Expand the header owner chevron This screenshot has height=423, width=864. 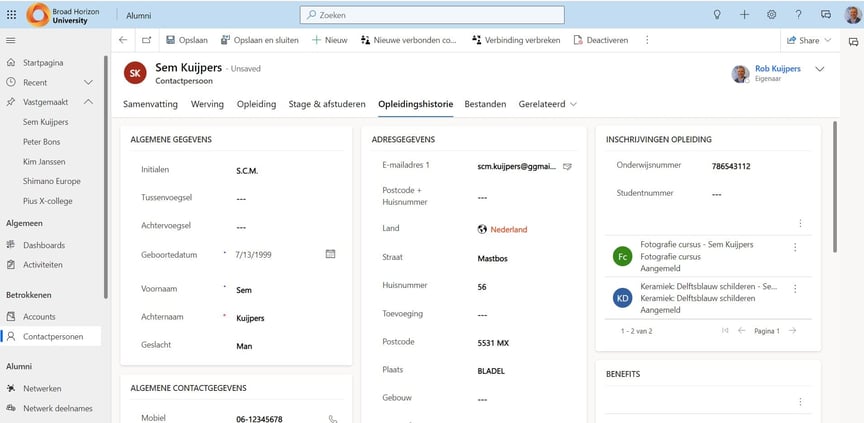[x=819, y=69]
